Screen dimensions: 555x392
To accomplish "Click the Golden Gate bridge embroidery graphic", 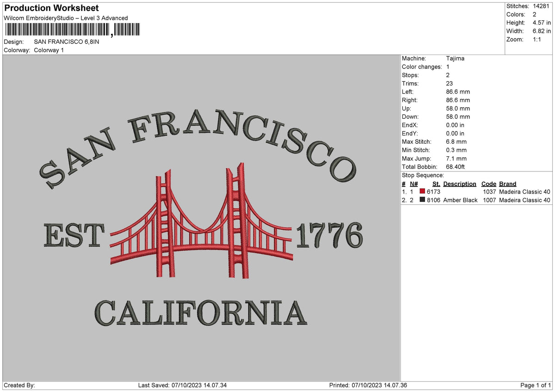I will point(202,220).
